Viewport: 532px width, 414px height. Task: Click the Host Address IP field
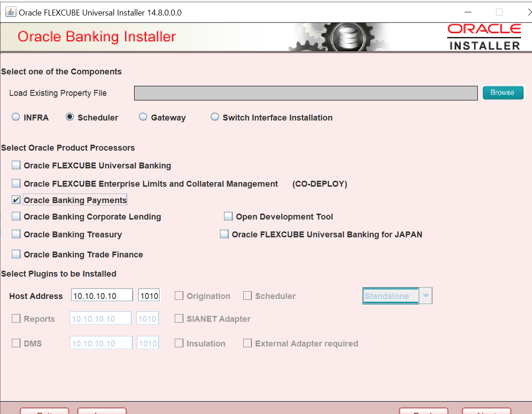pos(102,295)
